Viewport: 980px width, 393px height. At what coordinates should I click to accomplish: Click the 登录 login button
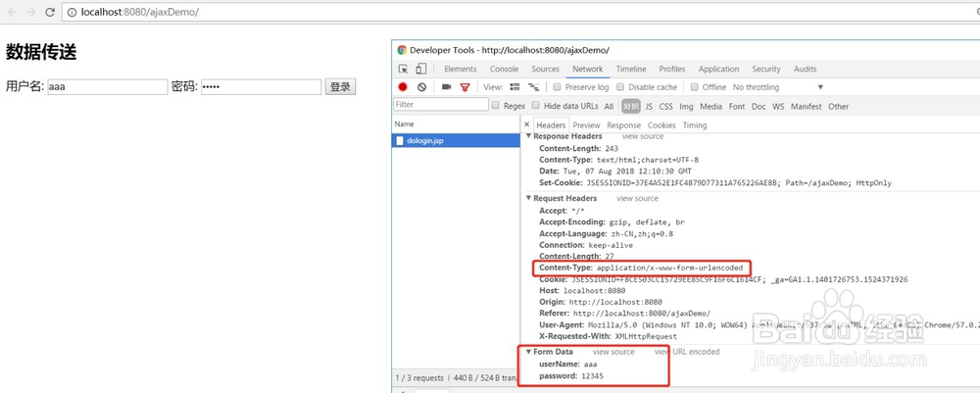(x=340, y=87)
